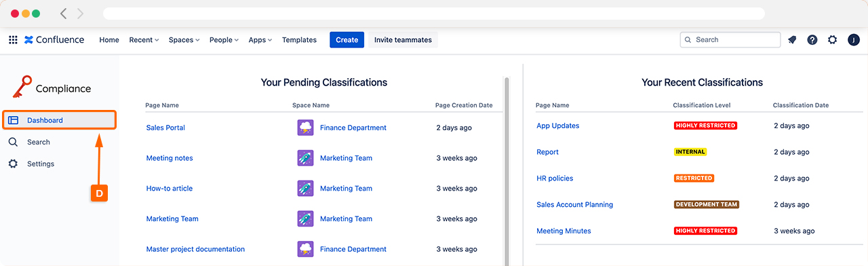Screen dimensions: 868x266
Task: Open the user profile avatar
Action: tap(854, 40)
